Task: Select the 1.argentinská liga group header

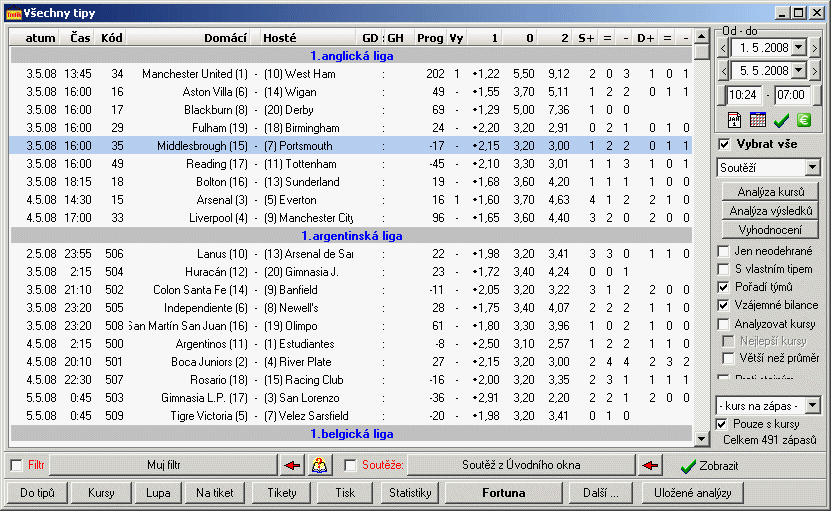Action: (351, 236)
